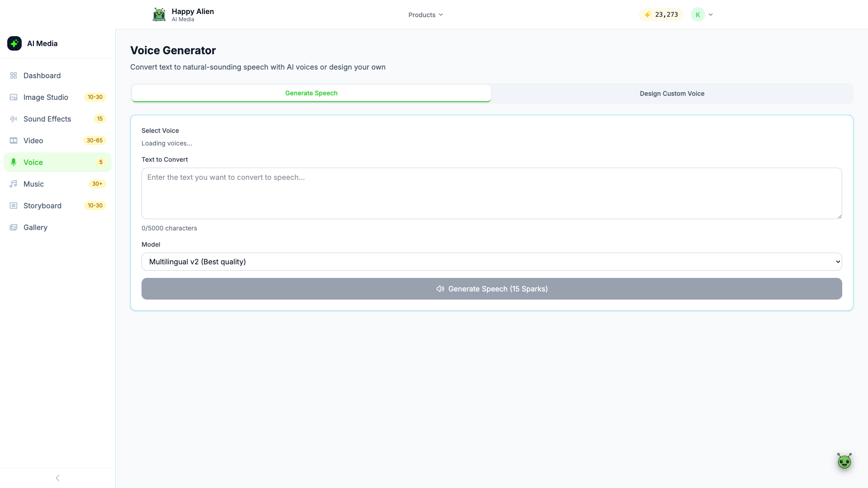
Task: Open Image Studio from the sidebar icon
Action: 14,97
